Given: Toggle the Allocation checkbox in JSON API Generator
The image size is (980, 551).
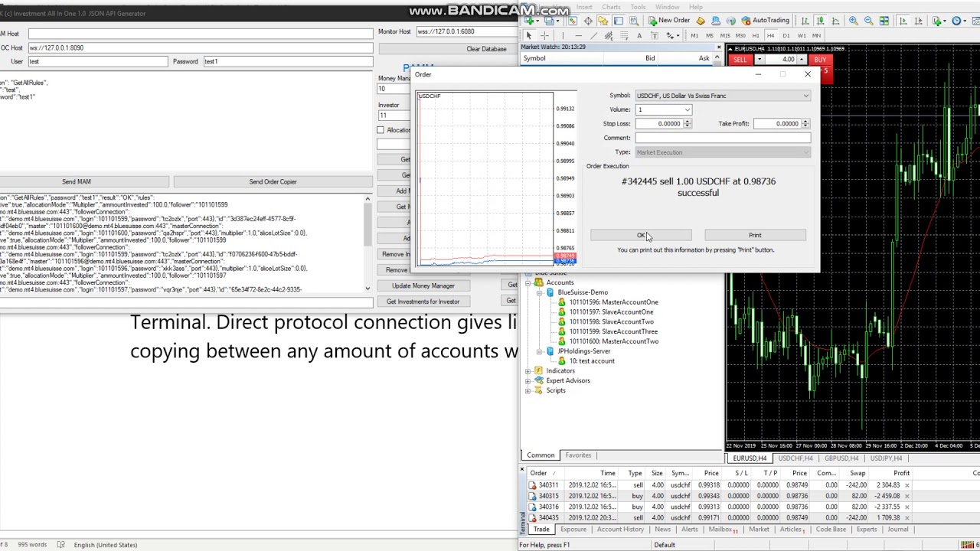Looking at the screenshot, I should pyautogui.click(x=381, y=130).
